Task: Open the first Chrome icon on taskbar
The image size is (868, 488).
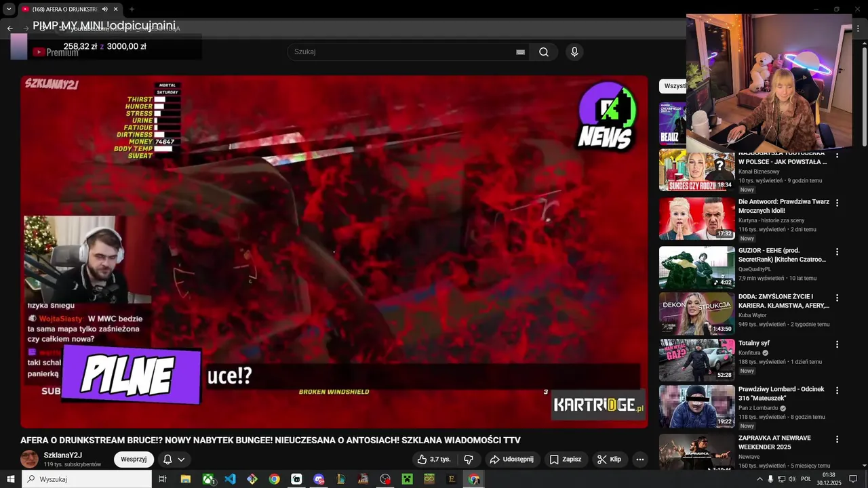Action: click(x=274, y=479)
